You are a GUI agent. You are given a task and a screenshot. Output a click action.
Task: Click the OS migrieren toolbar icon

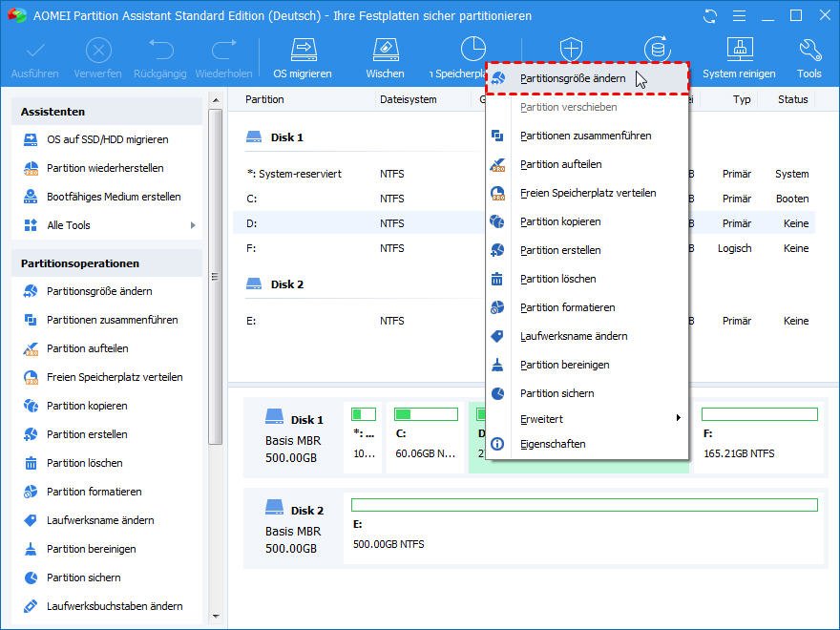pyautogui.click(x=304, y=50)
